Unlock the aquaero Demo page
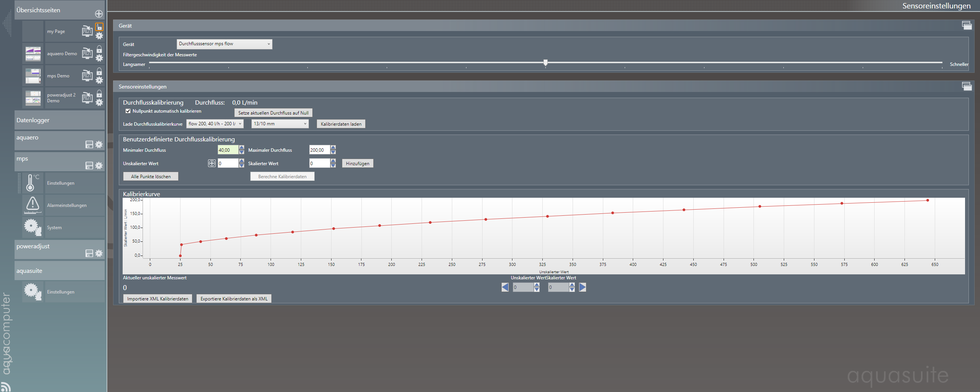Image resolution: width=980 pixels, height=392 pixels. pos(99,49)
